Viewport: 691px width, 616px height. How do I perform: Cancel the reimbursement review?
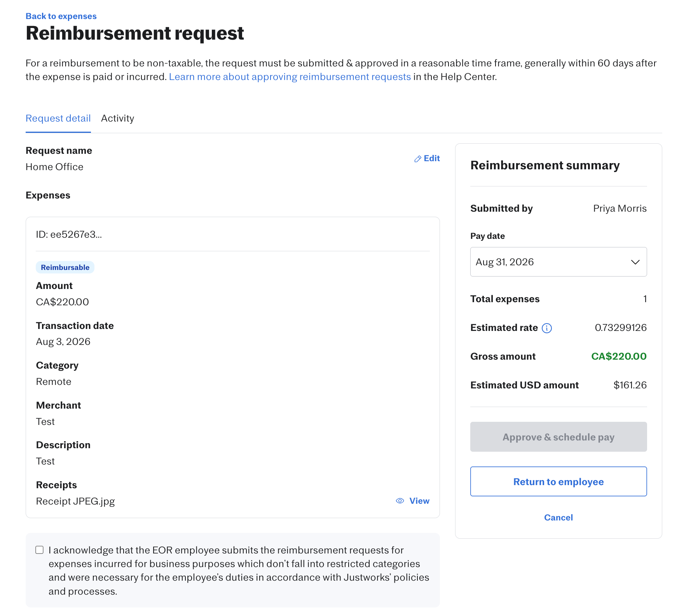(x=558, y=518)
